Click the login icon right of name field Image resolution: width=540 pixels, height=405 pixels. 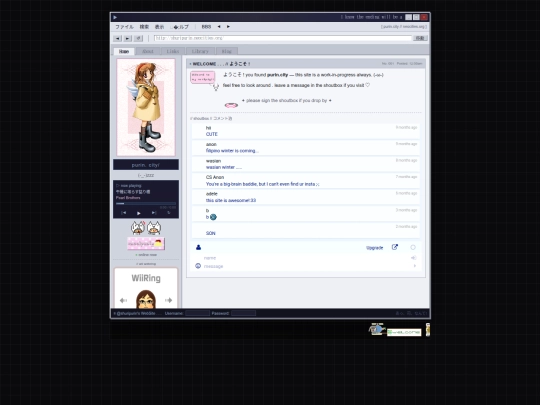(414, 258)
